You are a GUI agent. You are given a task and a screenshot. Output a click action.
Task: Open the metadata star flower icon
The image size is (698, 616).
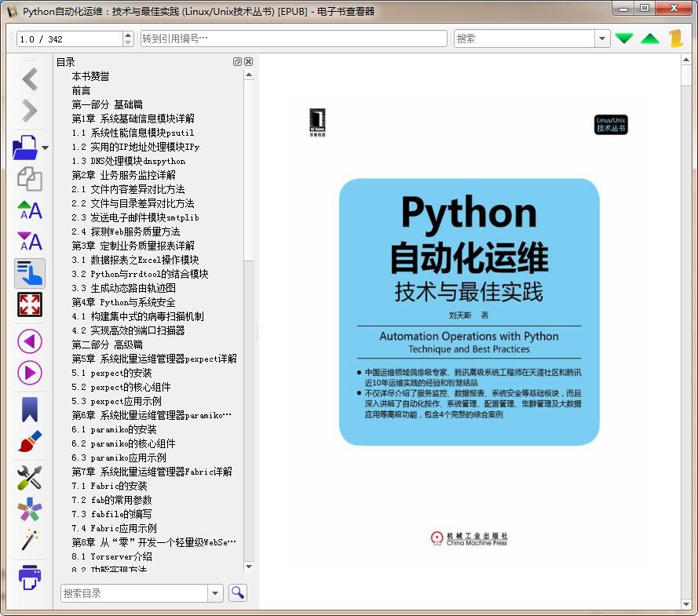[x=30, y=509]
